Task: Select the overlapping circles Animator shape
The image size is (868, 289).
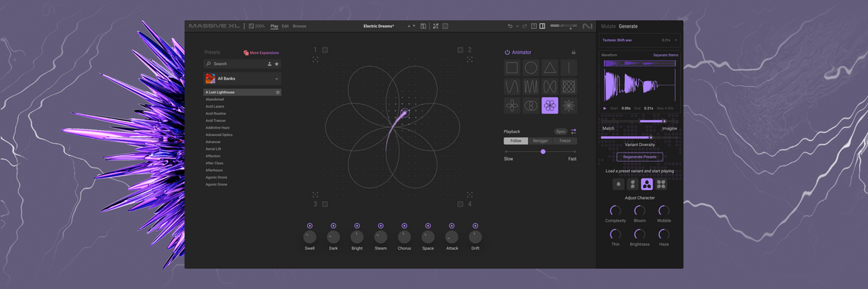Action: click(x=531, y=105)
